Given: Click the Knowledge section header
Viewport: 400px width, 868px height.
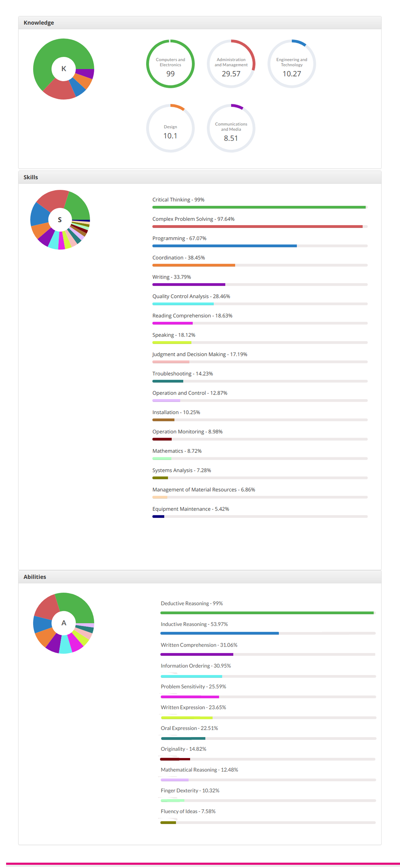Looking at the screenshot, I should (x=200, y=23).
